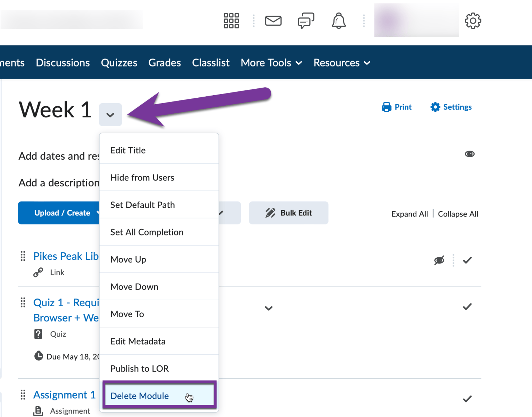Viewport: 532px width, 417px height.
Task: Select Move To menu option
Action: 159,314
